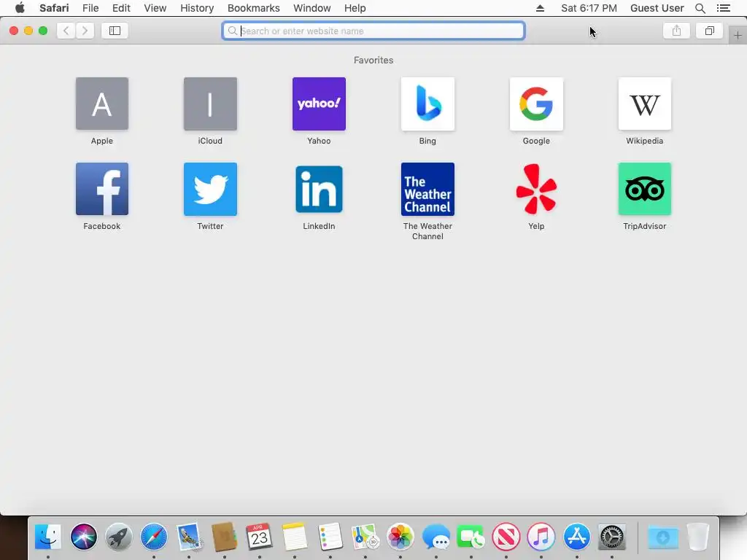Image resolution: width=747 pixels, height=560 pixels.
Task: Launch Finder from the Dock
Action: (48, 537)
